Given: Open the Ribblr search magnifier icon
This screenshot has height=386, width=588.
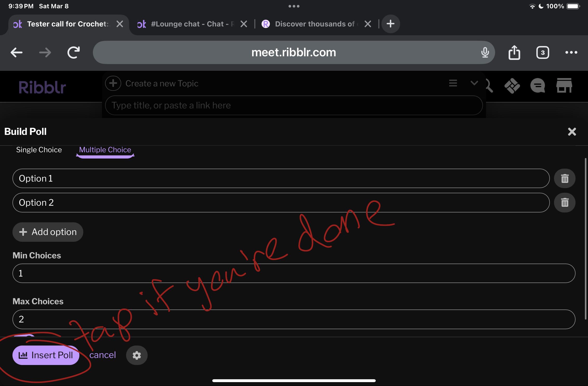Looking at the screenshot, I should click(x=489, y=86).
